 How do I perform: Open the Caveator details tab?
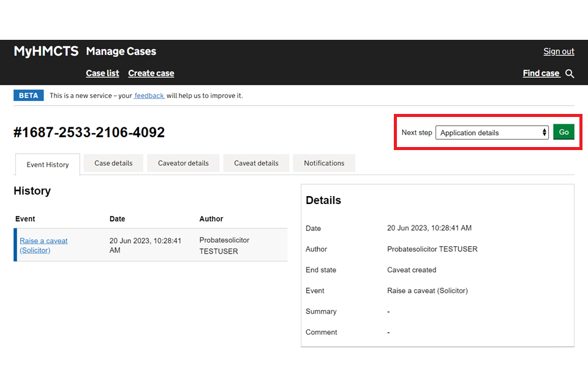[183, 163]
